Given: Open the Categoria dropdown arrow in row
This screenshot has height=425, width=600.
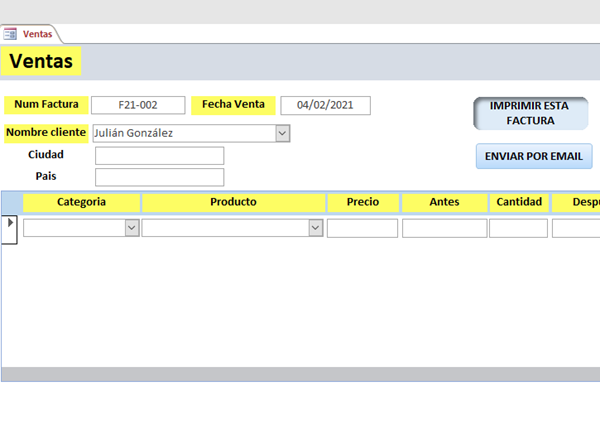Looking at the screenshot, I should [x=131, y=228].
